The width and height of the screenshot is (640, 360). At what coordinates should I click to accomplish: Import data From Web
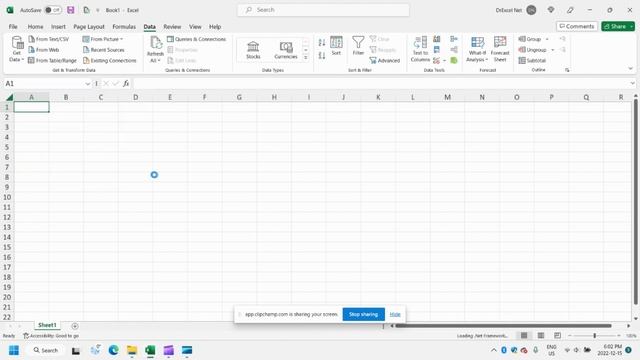44,50
